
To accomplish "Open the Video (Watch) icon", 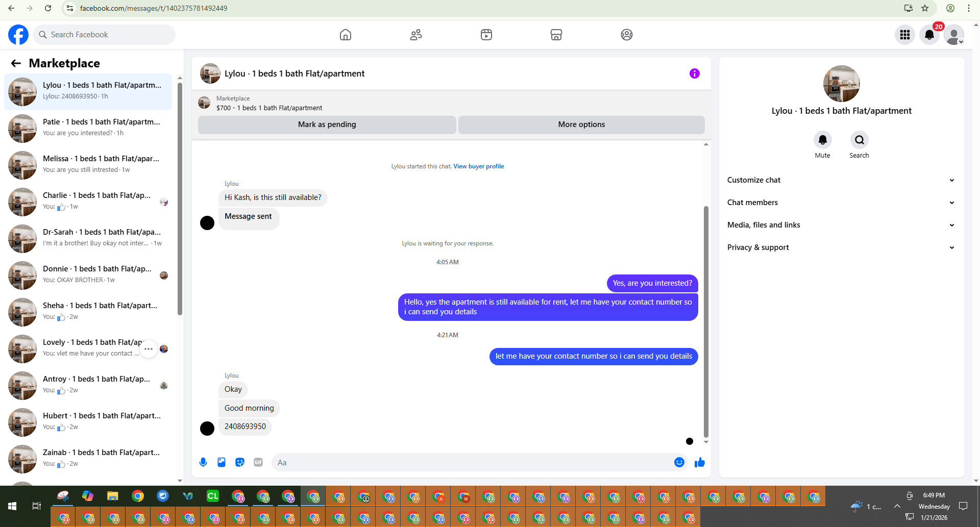I will [x=486, y=35].
